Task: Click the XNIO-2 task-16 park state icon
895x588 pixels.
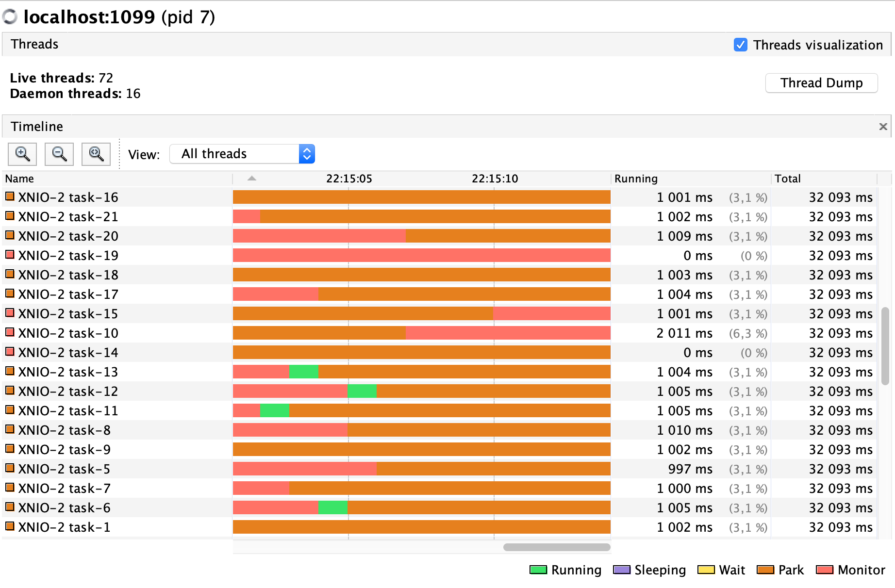Action: (x=10, y=196)
